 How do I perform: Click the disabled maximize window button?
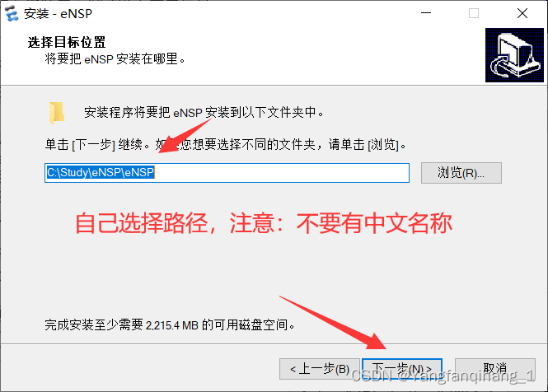coord(474,13)
